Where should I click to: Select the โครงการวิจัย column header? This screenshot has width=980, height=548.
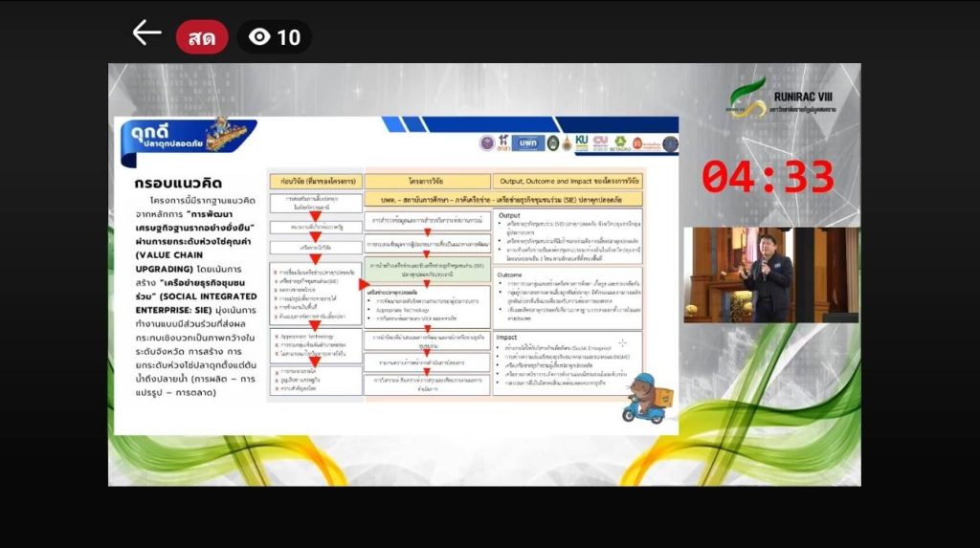426,180
